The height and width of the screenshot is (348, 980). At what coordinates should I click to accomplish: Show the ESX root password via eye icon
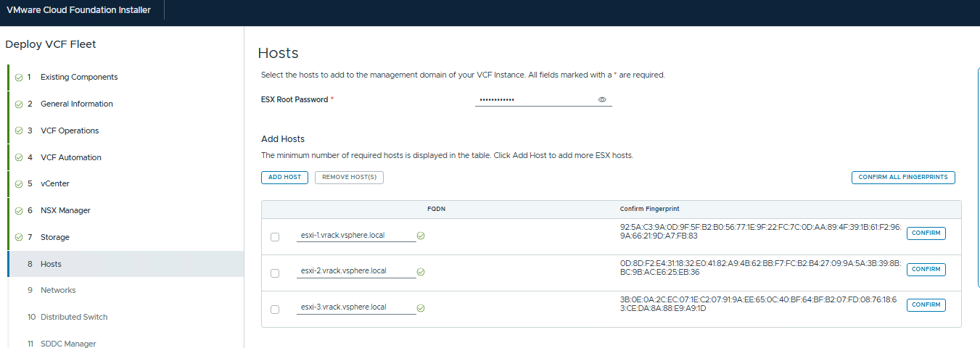coord(602,100)
